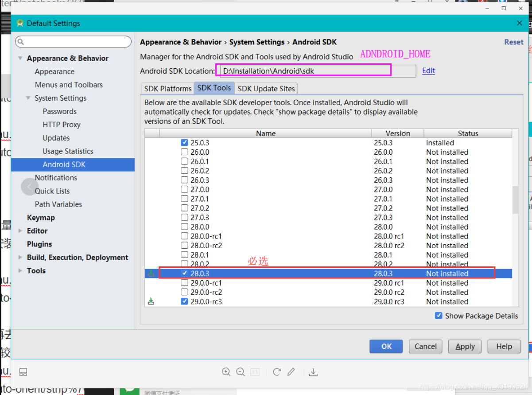This screenshot has height=395, width=532.
Task: Check the 28.0.0 checkbox
Action: click(184, 227)
